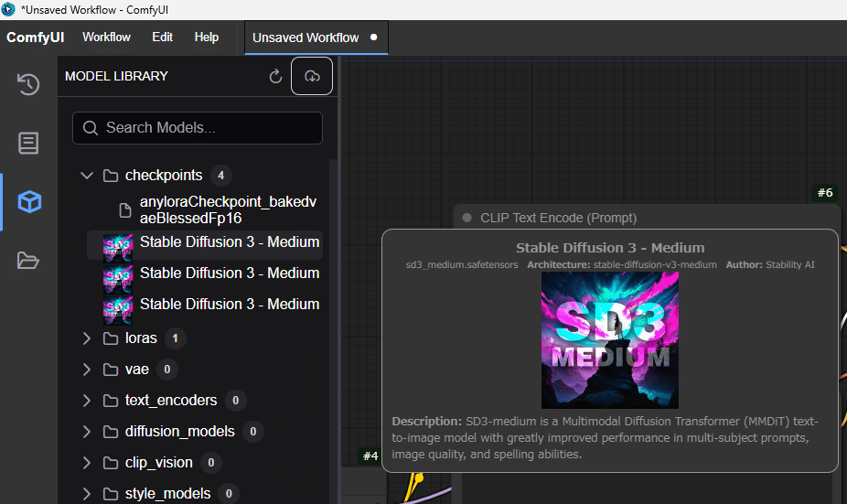Click the vae folder icon
The width and height of the screenshot is (847, 504).
click(111, 370)
